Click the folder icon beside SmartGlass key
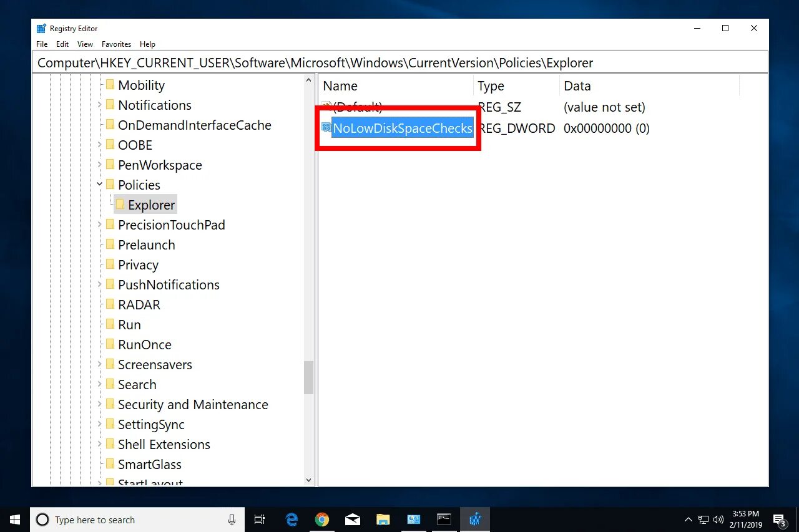The width and height of the screenshot is (799, 532). coord(110,464)
